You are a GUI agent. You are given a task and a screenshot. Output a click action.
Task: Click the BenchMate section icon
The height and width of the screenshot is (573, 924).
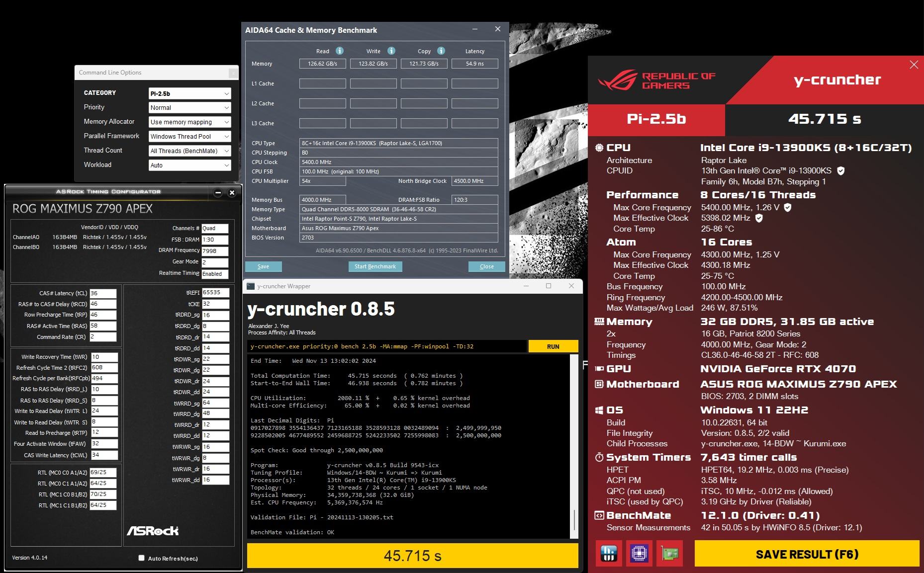pyautogui.click(x=599, y=515)
